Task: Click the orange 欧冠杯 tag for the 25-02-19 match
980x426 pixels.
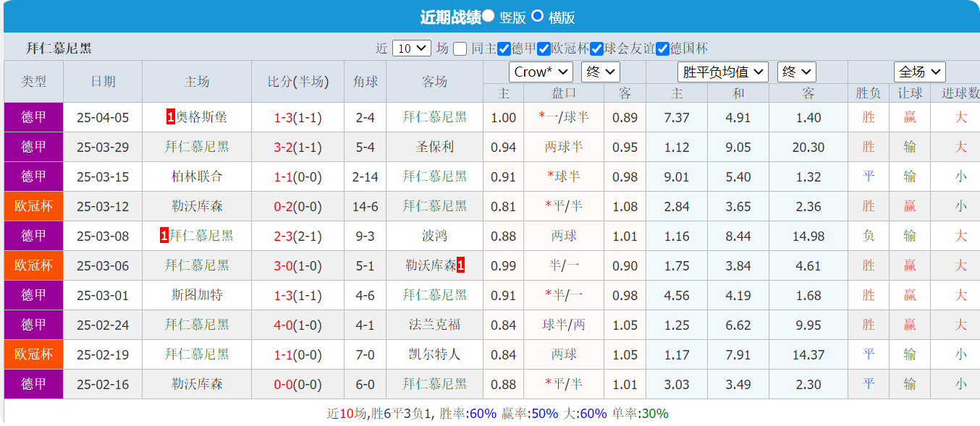Action: (x=33, y=354)
